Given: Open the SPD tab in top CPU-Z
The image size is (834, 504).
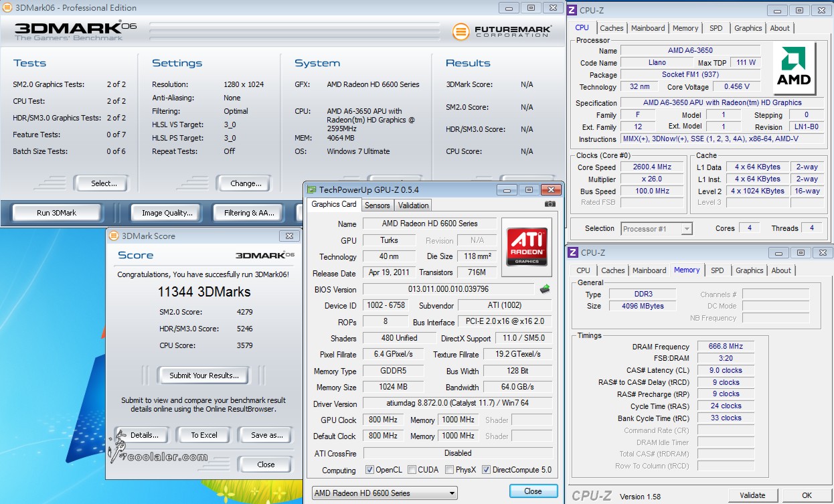Looking at the screenshot, I should (716, 28).
